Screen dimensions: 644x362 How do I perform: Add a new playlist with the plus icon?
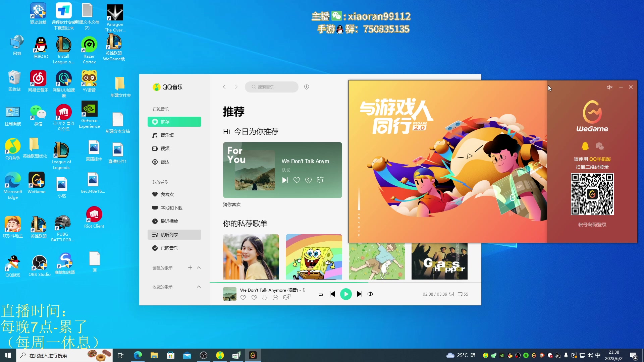pyautogui.click(x=190, y=267)
